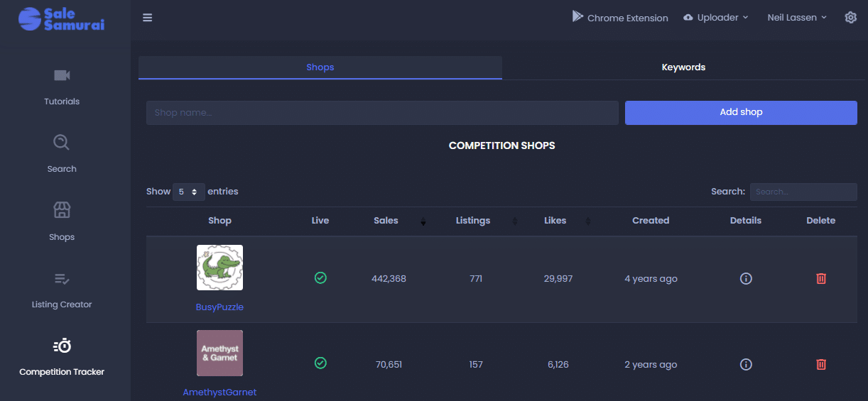Image resolution: width=868 pixels, height=401 pixels.
Task: Open the Chrome Extension link
Action: point(620,18)
